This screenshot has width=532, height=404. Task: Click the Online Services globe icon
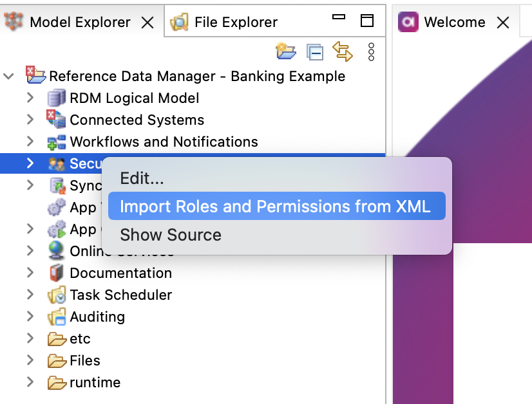(57, 251)
